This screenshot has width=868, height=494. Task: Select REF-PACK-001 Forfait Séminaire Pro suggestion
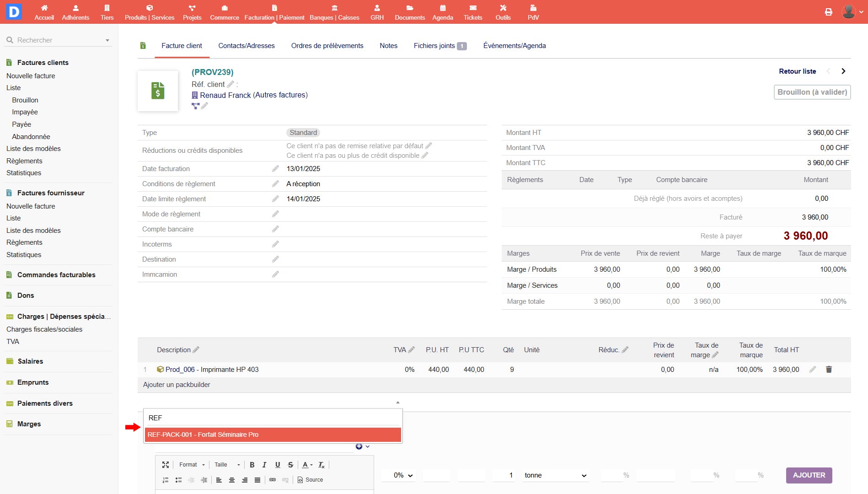273,435
